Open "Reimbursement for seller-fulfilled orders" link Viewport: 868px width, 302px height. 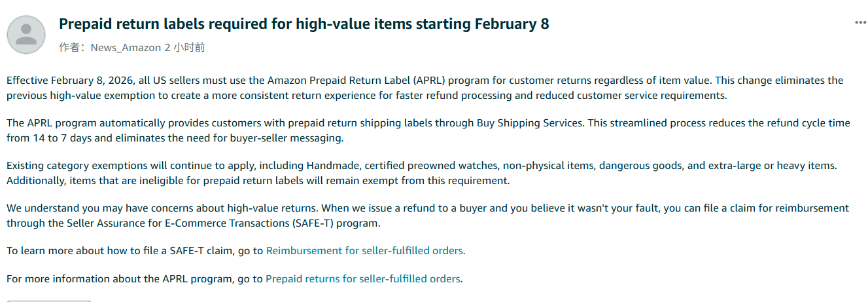(365, 250)
